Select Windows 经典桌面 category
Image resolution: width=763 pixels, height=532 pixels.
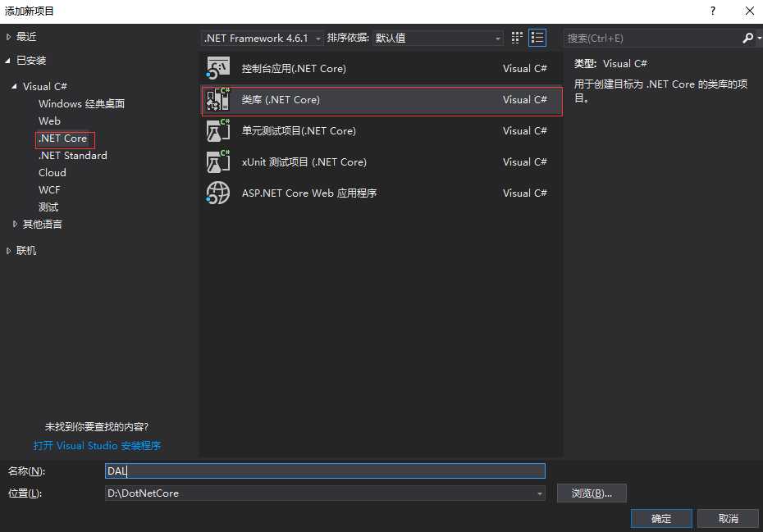[82, 103]
